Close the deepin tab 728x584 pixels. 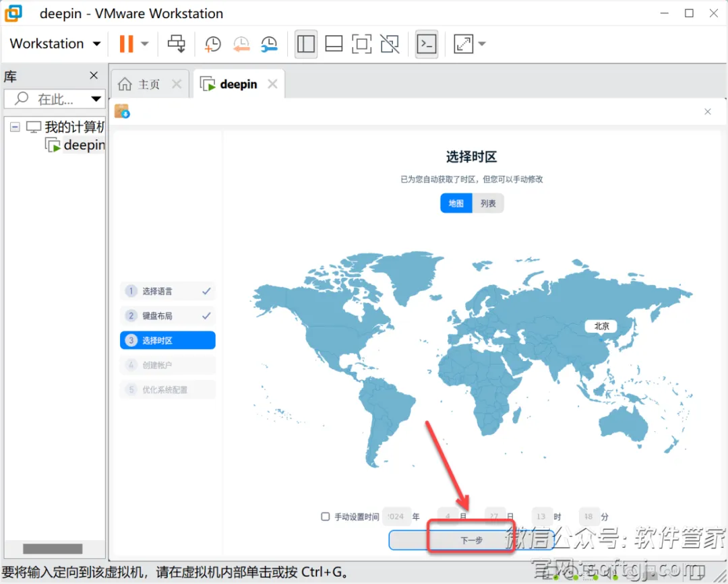pyautogui.click(x=272, y=84)
